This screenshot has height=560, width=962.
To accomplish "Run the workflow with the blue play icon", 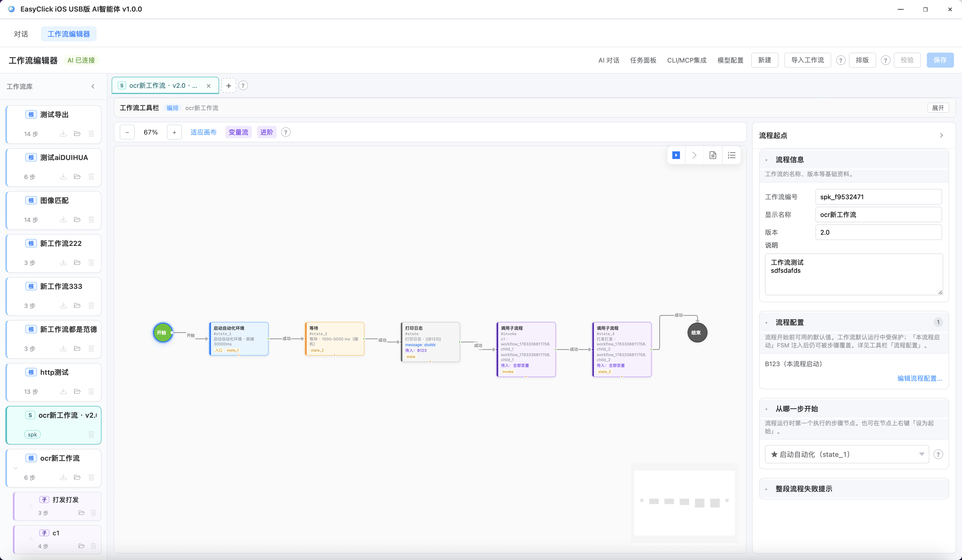I will 676,155.
